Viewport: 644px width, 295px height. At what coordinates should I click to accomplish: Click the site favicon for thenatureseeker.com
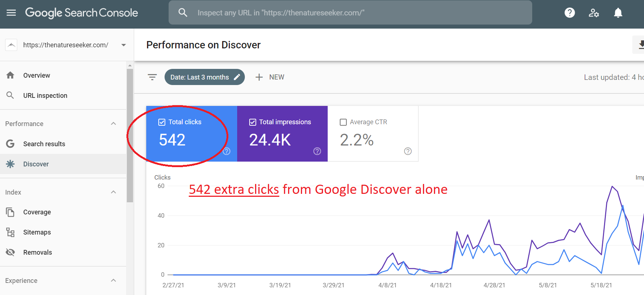[11, 45]
